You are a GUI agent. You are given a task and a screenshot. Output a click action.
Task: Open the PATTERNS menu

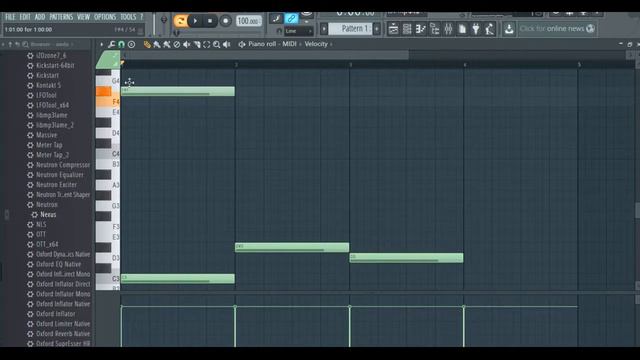tap(61, 17)
